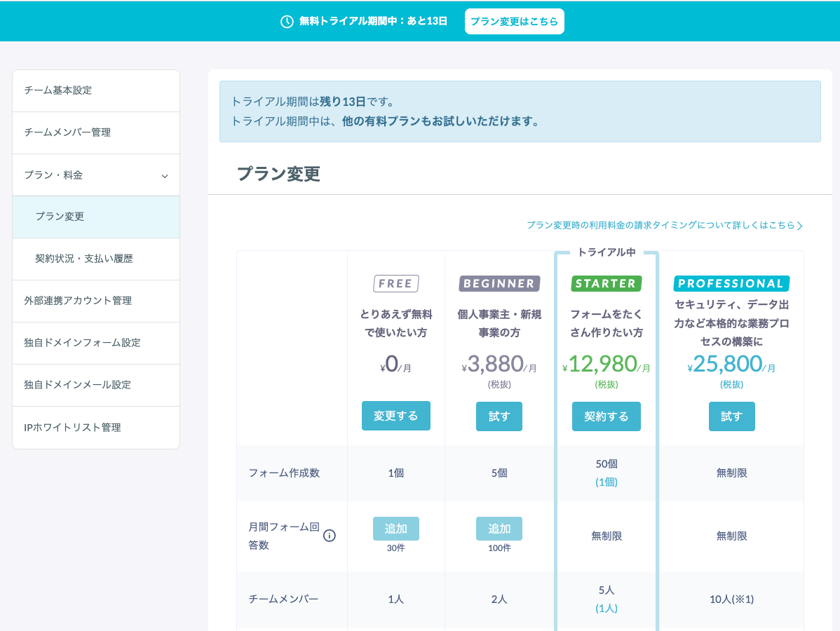The width and height of the screenshot is (840, 631).
Task: Click the PROFESSIONAL plan badge
Action: click(731, 283)
